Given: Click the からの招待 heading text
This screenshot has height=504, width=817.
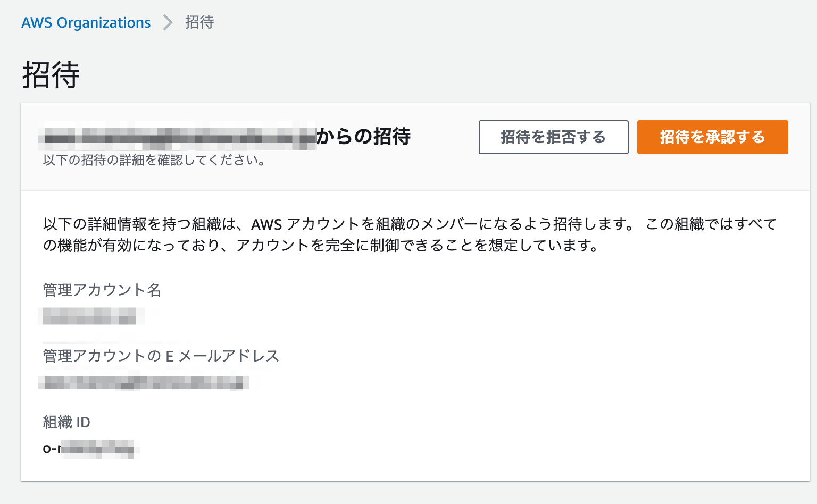Looking at the screenshot, I should point(364,137).
